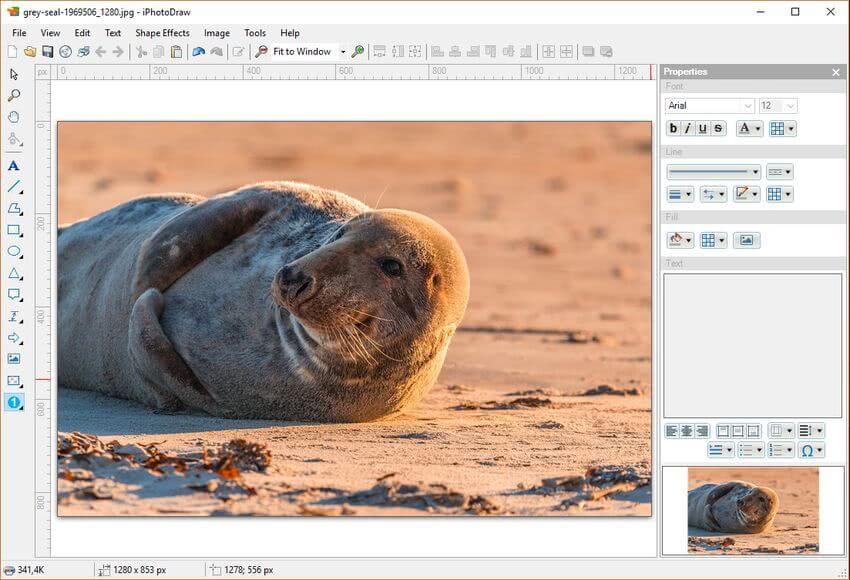Open the Shape Effects menu

[163, 33]
